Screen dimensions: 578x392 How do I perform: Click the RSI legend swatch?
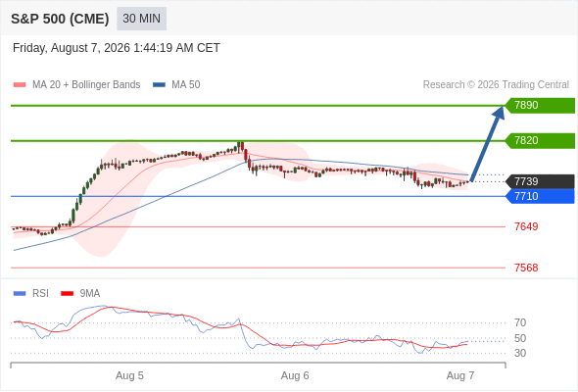pos(20,294)
